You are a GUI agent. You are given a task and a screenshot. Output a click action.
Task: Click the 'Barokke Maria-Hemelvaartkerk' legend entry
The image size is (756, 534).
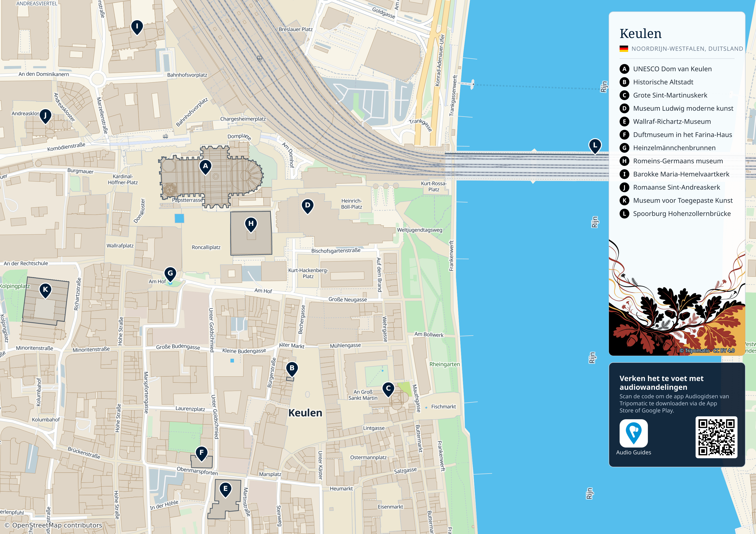(681, 174)
